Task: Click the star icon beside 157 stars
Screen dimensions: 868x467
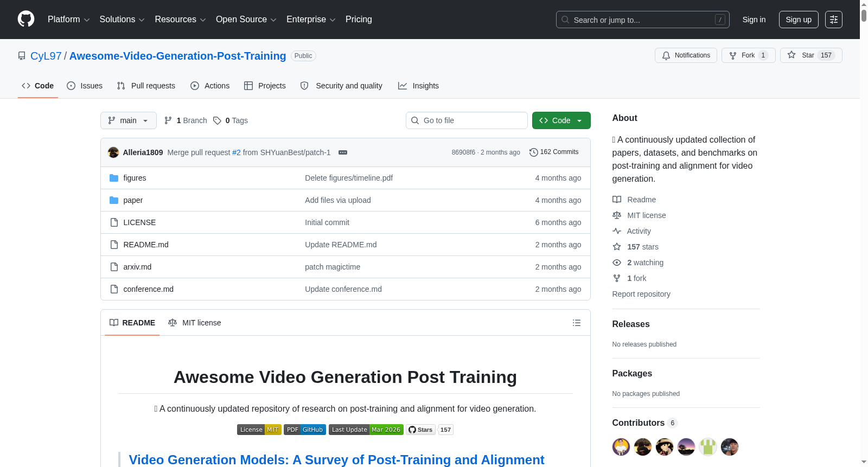Action: (617, 247)
